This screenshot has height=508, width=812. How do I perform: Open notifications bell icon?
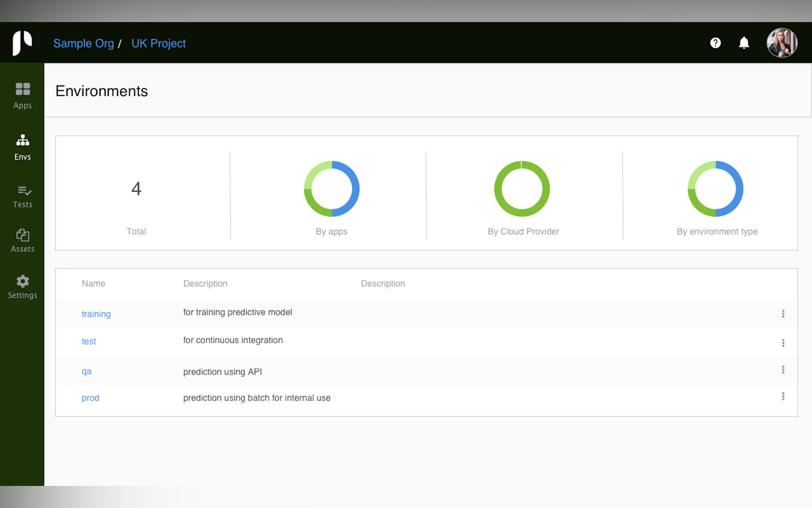[744, 43]
